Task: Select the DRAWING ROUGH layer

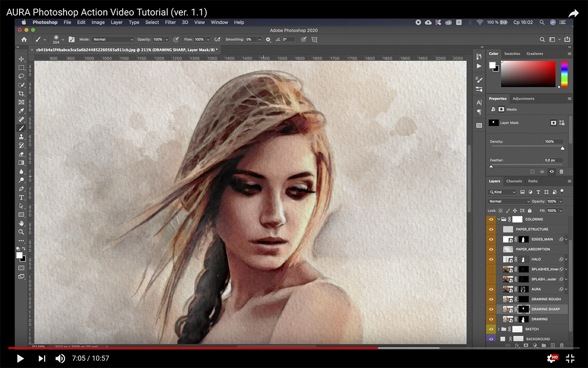Action: tap(546, 299)
